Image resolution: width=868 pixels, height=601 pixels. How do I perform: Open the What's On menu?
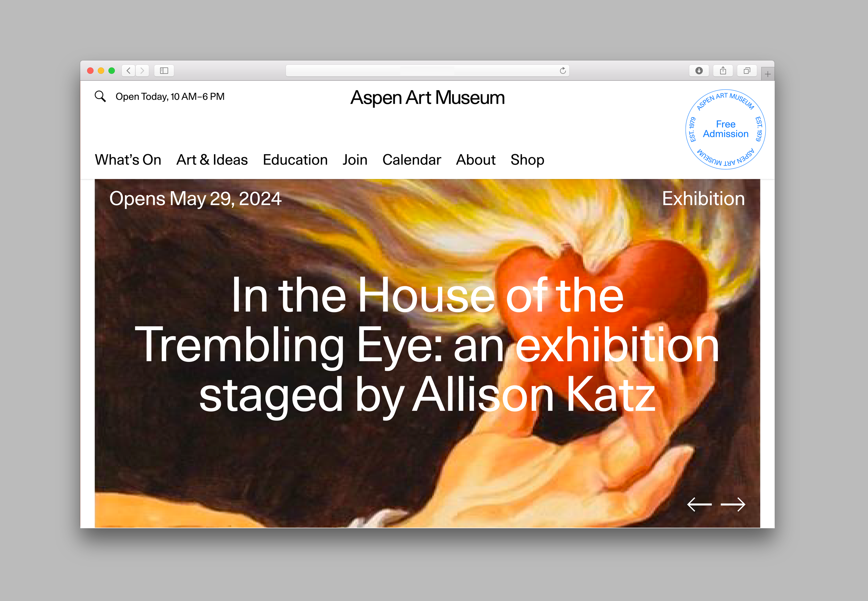[x=128, y=160]
